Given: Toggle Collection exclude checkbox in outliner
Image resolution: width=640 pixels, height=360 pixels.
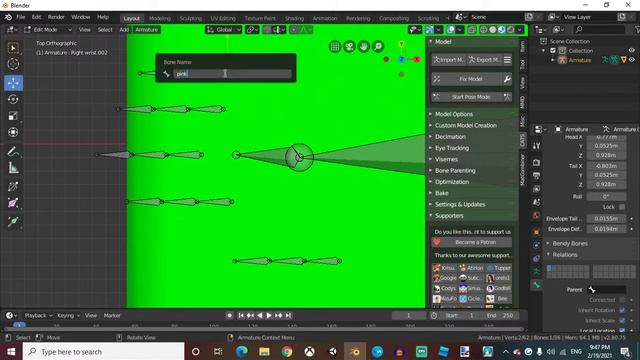Looking at the screenshot, I should tap(553, 51).
